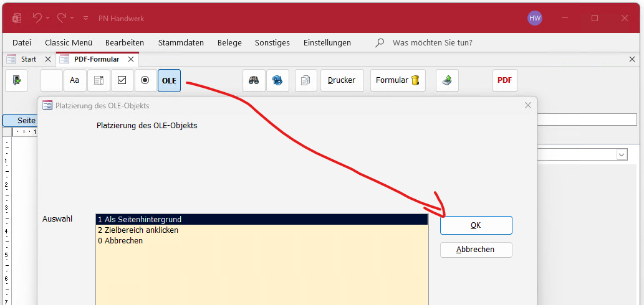
Task: Open the Belege menu
Action: tap(229, 43)
